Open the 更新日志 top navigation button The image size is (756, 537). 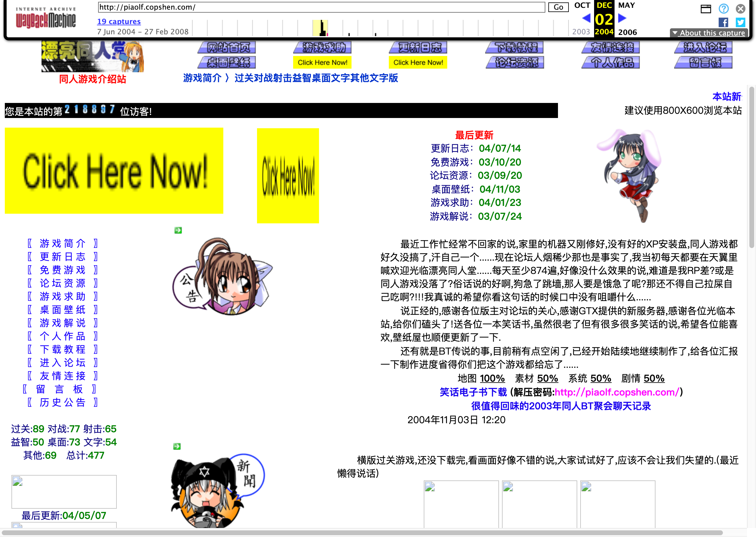418,47
